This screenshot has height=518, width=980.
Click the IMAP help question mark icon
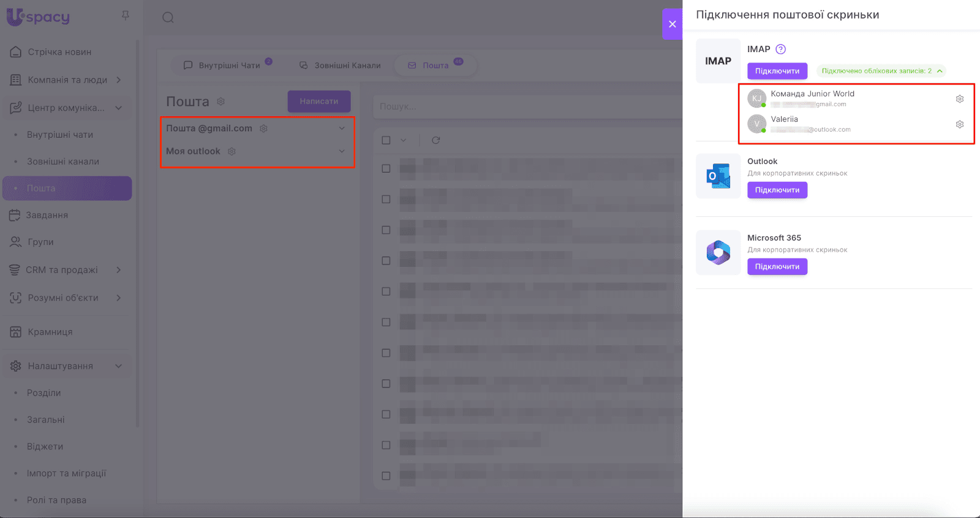780,50
